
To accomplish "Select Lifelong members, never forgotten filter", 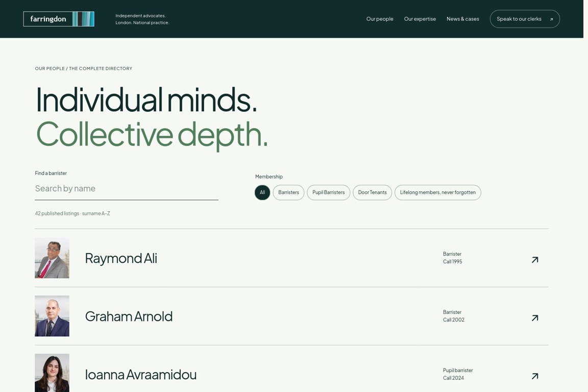I will tap(437, 192).
